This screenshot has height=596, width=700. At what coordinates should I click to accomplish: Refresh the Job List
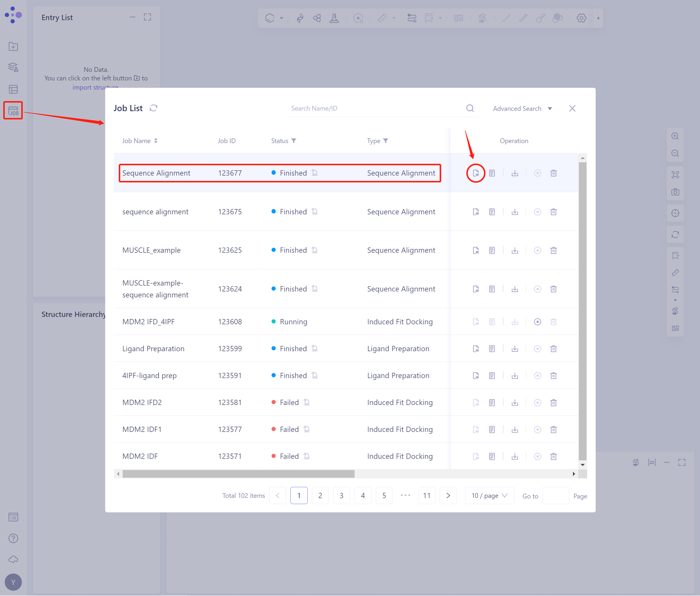[154, 108]
